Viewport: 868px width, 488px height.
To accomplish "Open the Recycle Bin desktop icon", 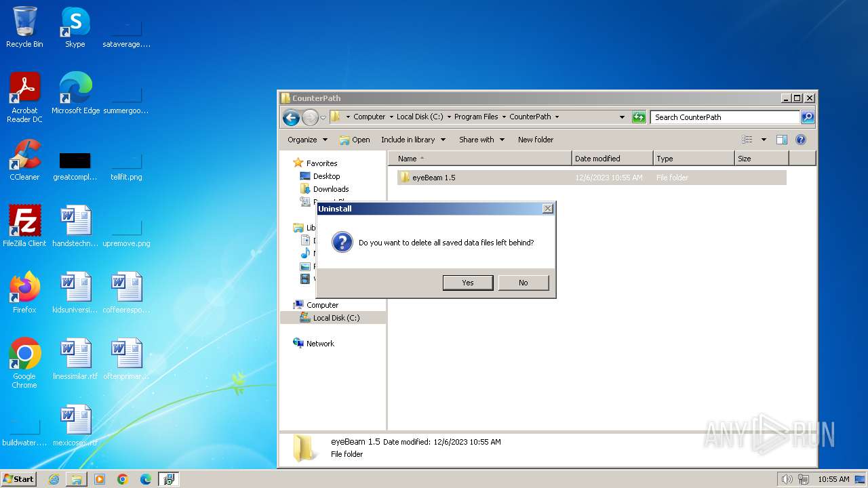I will tap(24, 27).
